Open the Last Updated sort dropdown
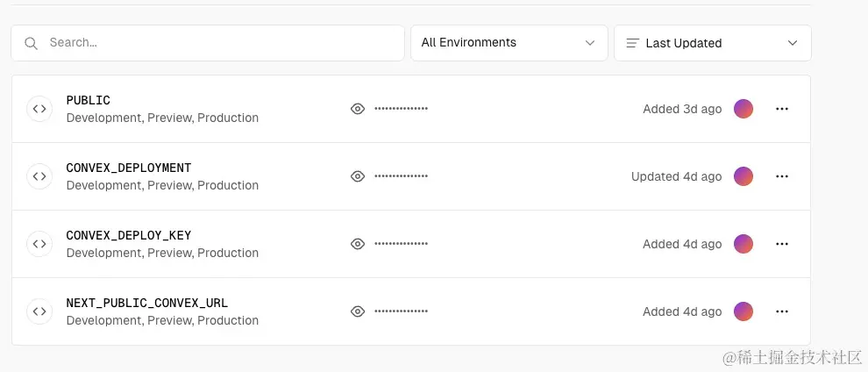Screen dimensions: 868x372 [x=712, y=43]
